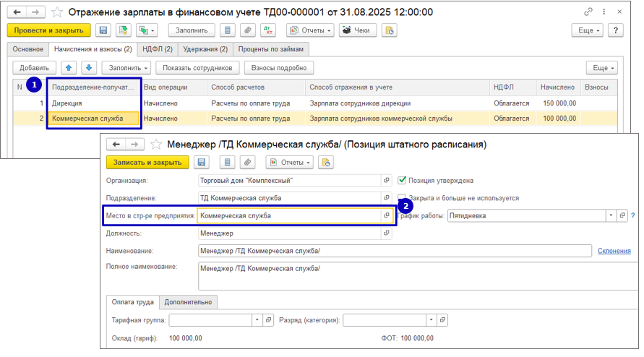
Task: Click the Дт/Кт postings icon
Action: (268, 30)
